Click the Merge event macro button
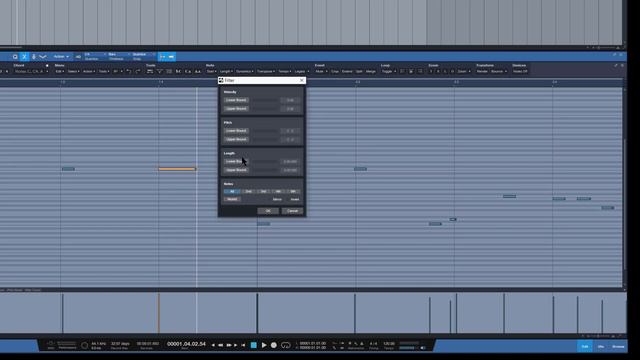640x360 pixels. [x=371, y=71]
